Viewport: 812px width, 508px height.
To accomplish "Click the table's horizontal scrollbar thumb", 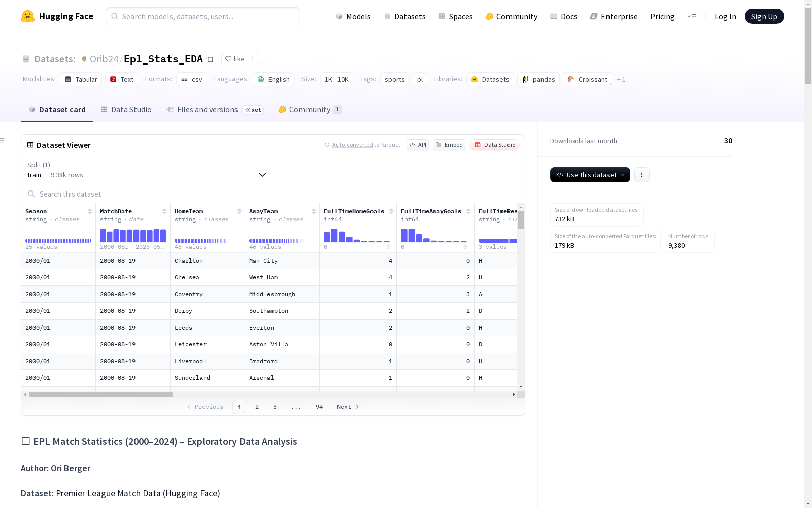I will [x=100, y=394].
